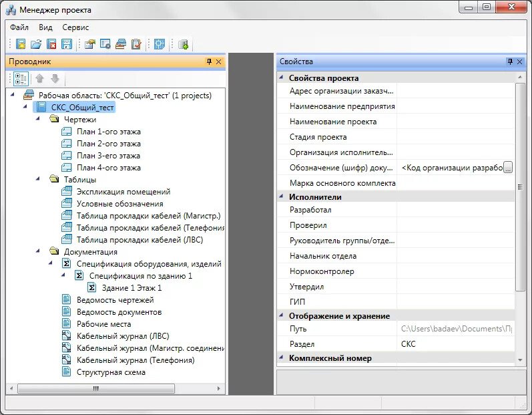The width and height of the screenshot is (532, 415).
Task: Click the Рабочая область workspace icon
Action: (29, 95)
